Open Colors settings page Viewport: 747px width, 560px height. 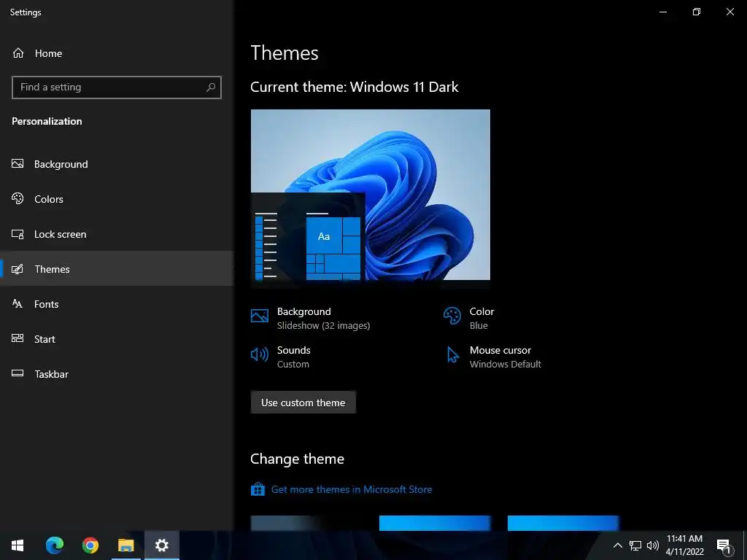pos(117,199)
